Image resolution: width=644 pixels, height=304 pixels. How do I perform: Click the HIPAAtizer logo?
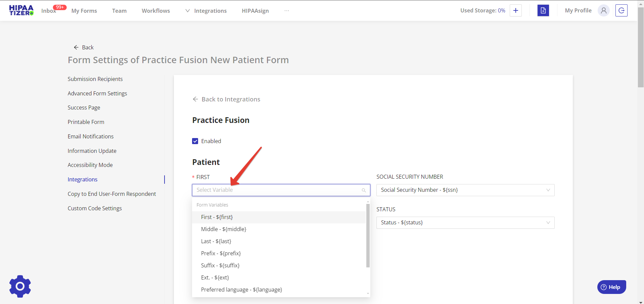pos(21,10)
